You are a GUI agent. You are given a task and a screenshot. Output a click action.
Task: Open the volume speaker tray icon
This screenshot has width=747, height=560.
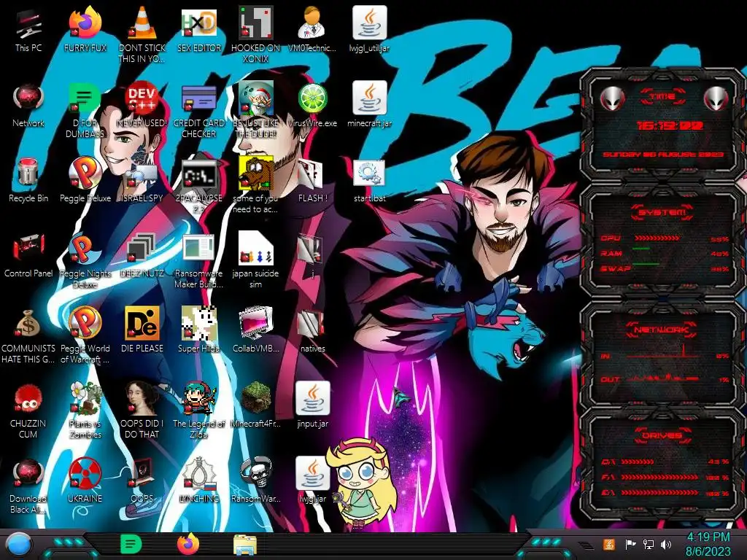pos(667,544)
